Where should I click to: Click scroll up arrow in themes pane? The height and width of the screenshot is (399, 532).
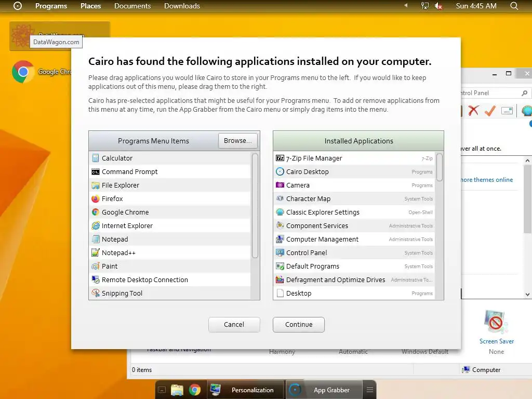click(527, 161)
